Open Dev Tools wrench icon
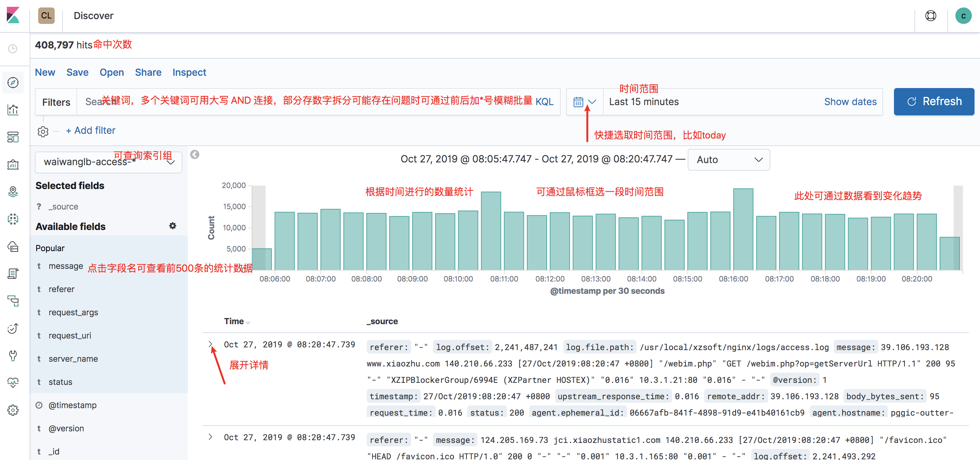The height and width of the screenshot is (460, 980). click(13, 356)
